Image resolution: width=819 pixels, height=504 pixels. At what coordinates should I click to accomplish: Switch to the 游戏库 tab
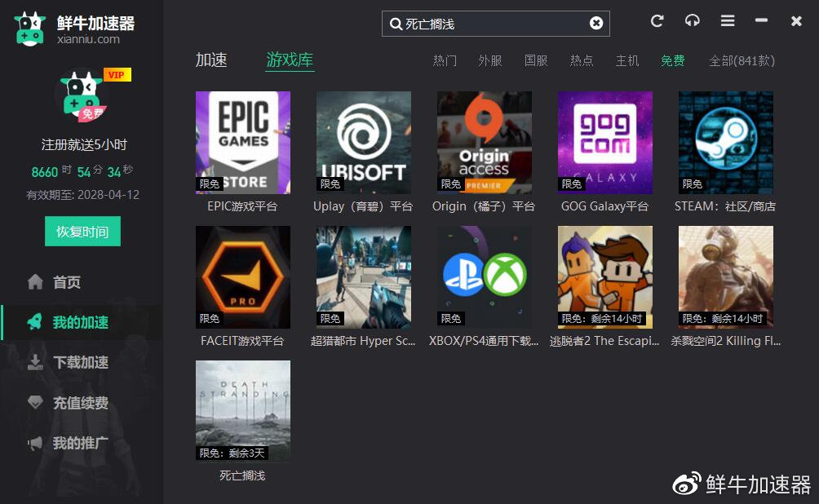point(290,60)
